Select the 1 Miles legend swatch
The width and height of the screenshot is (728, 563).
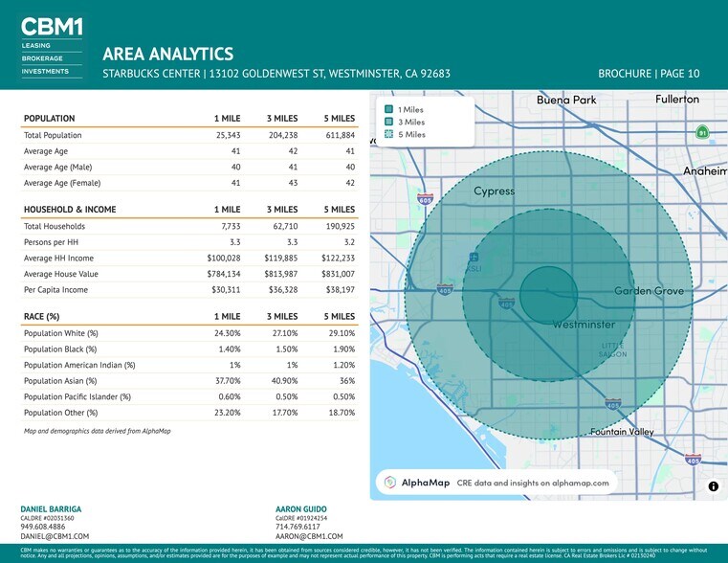[388, 109]
